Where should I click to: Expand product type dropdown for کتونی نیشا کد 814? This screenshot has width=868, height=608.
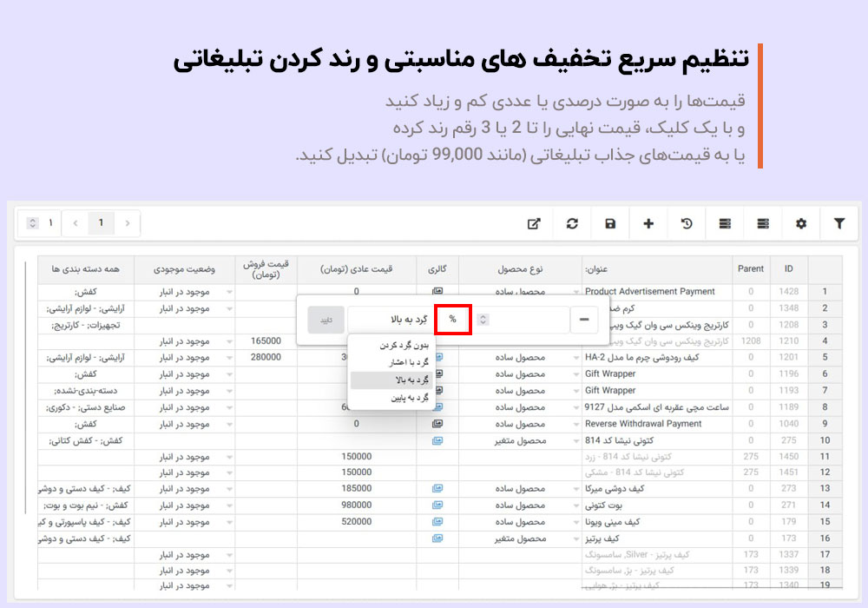[576, 440]
